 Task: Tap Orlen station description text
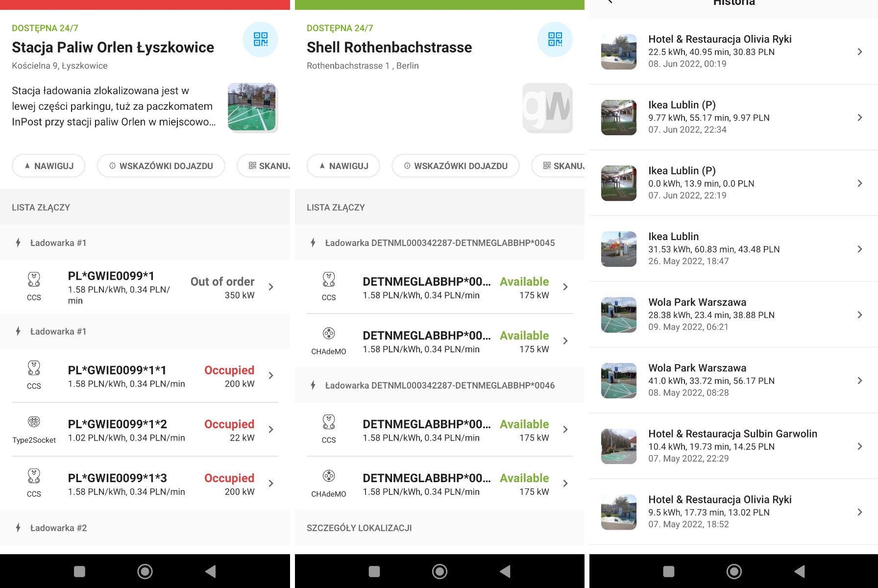click(x=114, y=106)
